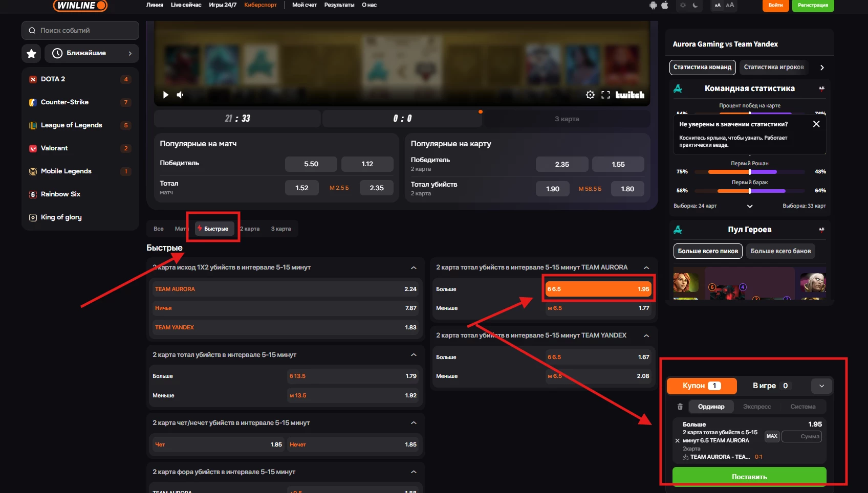
Task: Open the Apple iOS app download icon
Action: click(665, 5)
